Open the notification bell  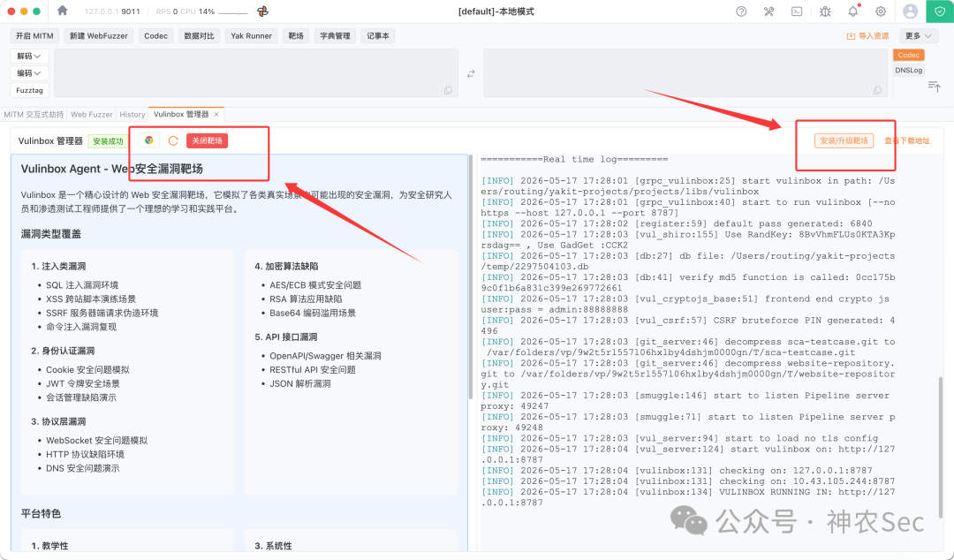click(x=853, y=11)
